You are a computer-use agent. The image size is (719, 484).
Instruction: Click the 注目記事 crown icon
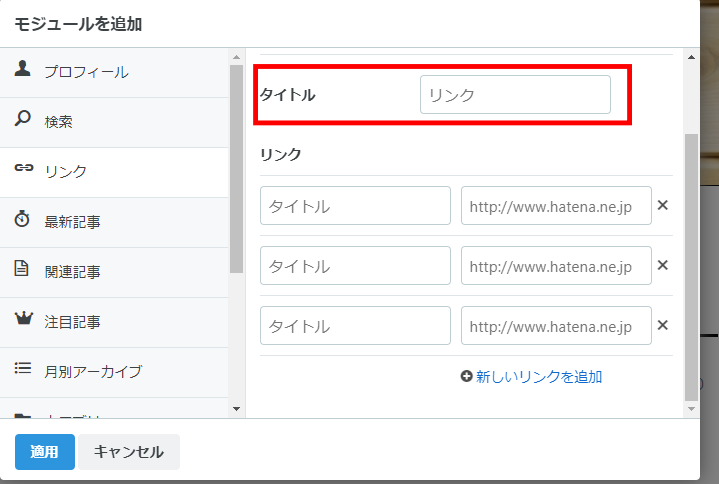tap(23, 318)
